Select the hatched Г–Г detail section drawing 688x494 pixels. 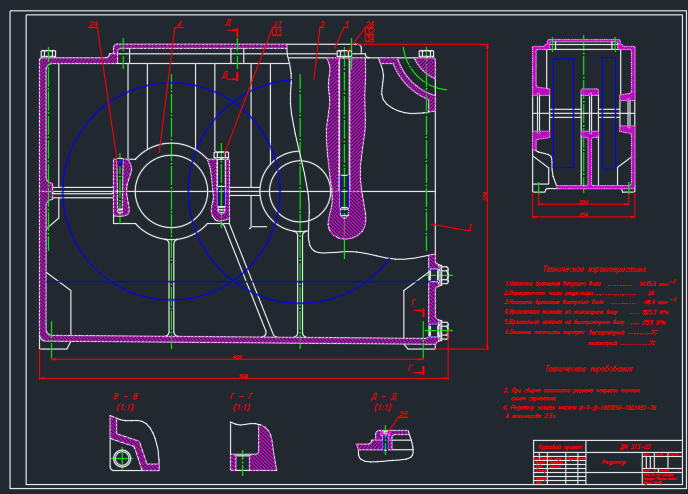click(x=252, y=447)
